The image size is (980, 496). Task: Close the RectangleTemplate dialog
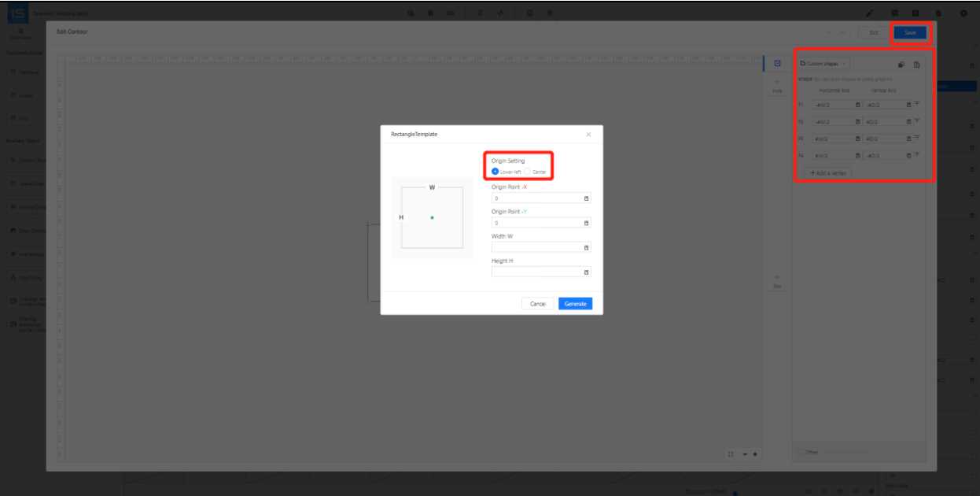(x=588, y=135)
